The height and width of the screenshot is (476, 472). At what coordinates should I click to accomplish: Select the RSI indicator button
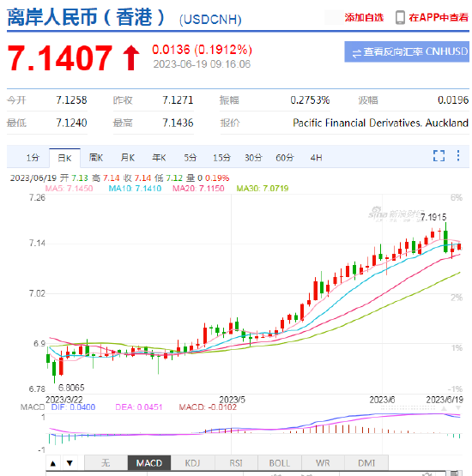(236, 463)
